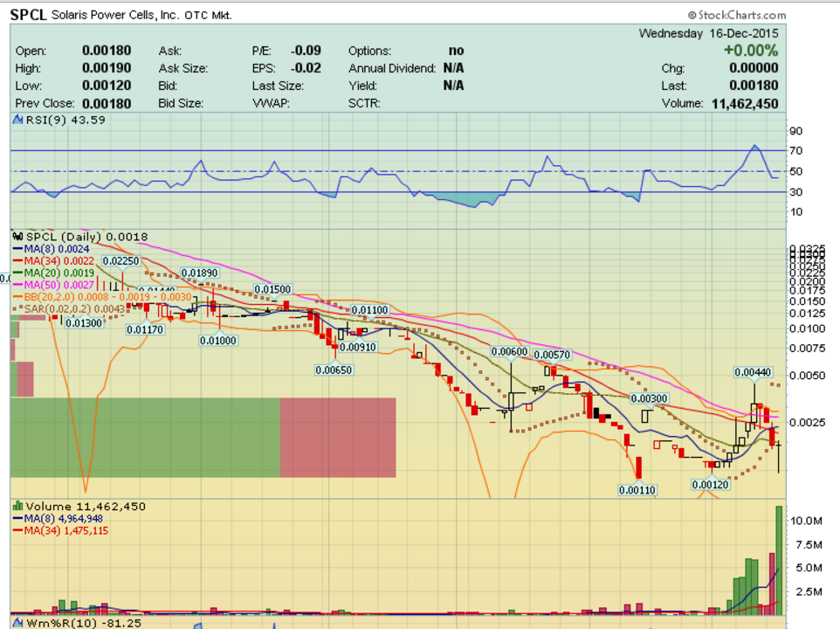Click the 0.00910 price label

tap(358, 347)
